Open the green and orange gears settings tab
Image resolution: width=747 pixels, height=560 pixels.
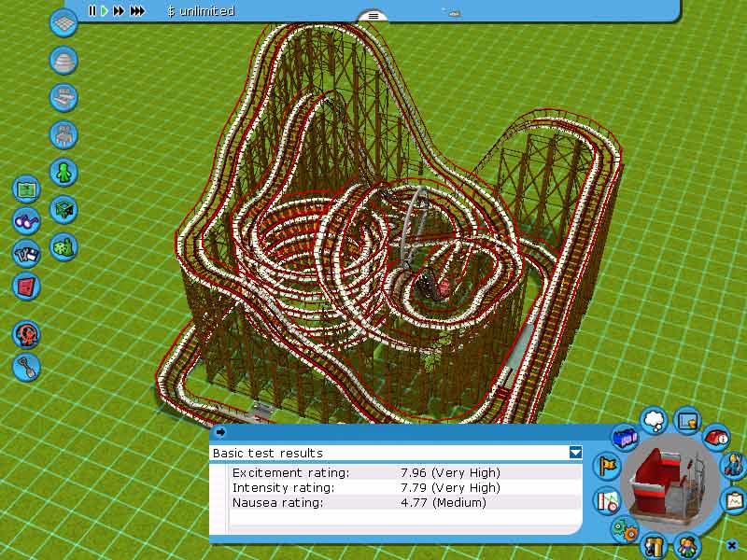point(626,530)
